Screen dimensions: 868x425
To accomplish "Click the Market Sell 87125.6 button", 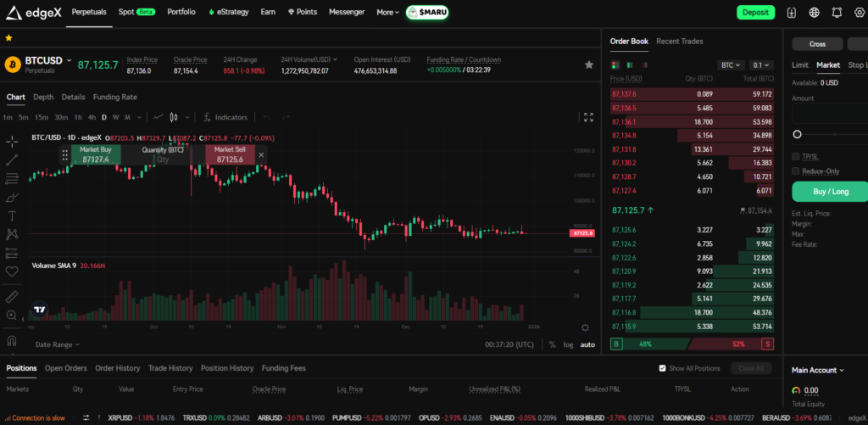I will 230,154.
